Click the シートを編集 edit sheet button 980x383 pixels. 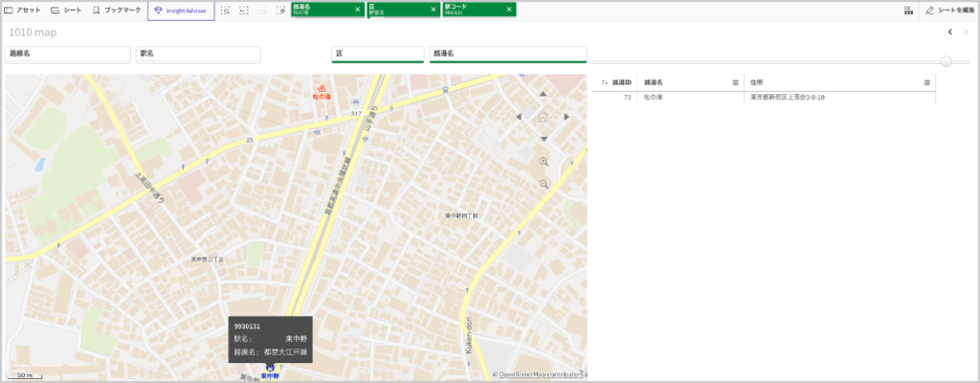coord(949,10)
